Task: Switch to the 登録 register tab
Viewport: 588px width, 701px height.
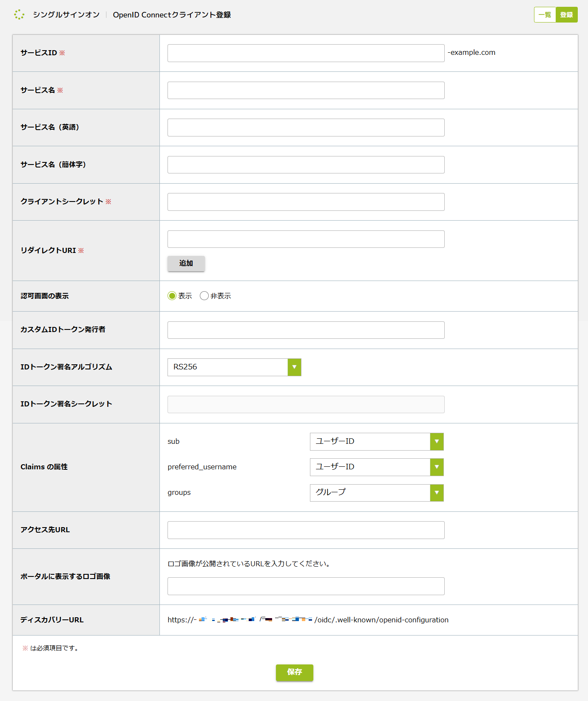Action: coord(566,15)
